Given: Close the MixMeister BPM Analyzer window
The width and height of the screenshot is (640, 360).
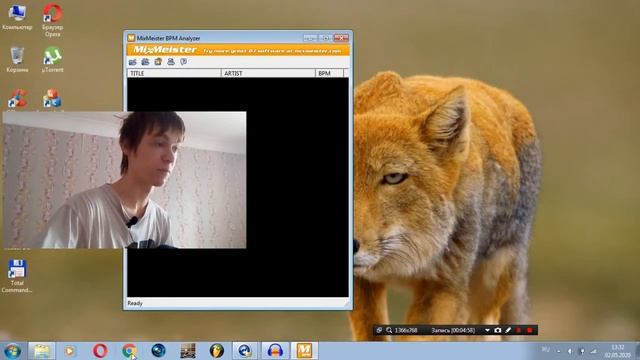Looking at the screenshot, I should [x=341, y=38].
